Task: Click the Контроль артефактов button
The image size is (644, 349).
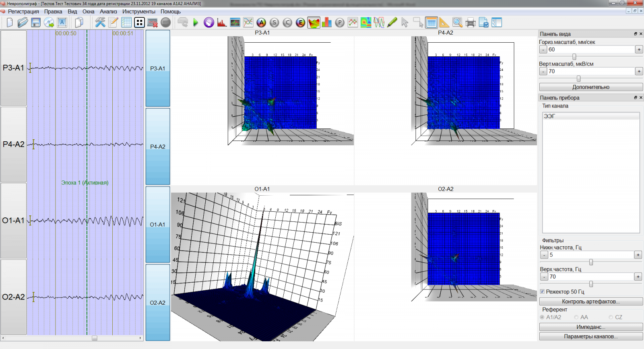Action: (x=590, y=302)
